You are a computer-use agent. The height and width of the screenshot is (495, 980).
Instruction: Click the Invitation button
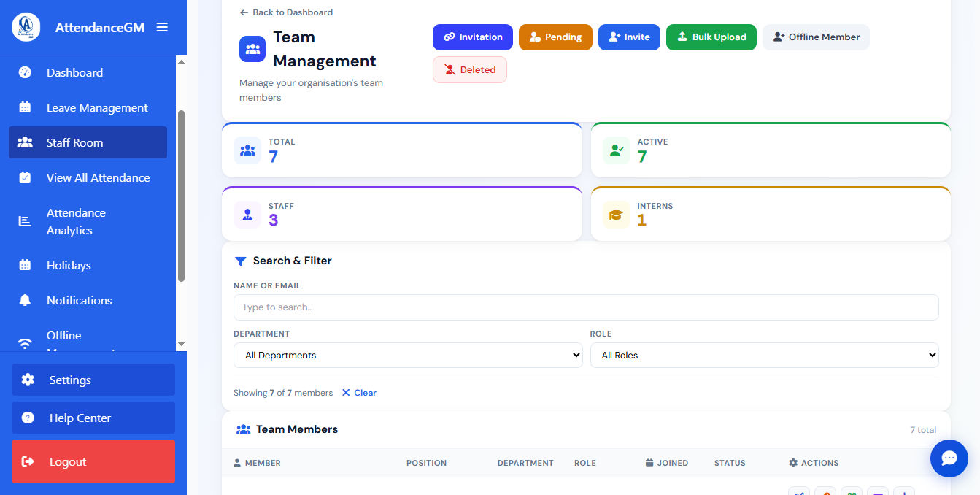pyautogui.click(x=473, y=37)
